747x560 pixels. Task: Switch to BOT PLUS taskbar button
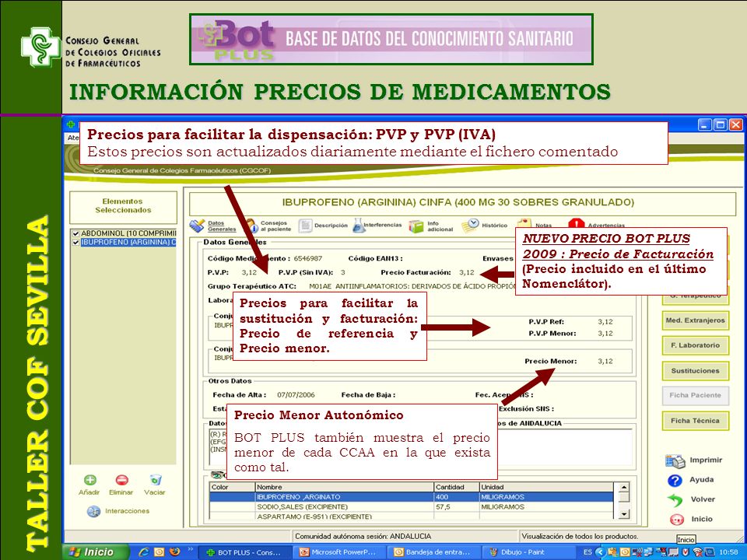point(245,552)
